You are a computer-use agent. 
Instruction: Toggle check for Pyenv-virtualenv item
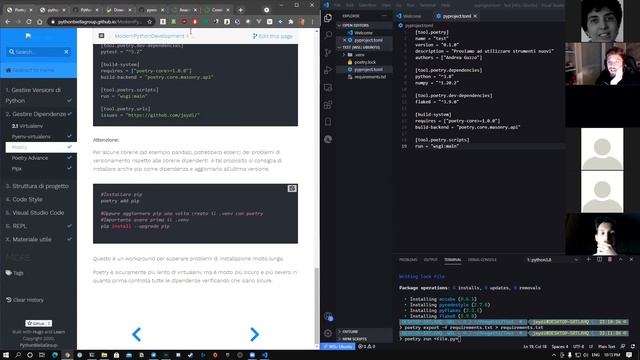point(69,136)
